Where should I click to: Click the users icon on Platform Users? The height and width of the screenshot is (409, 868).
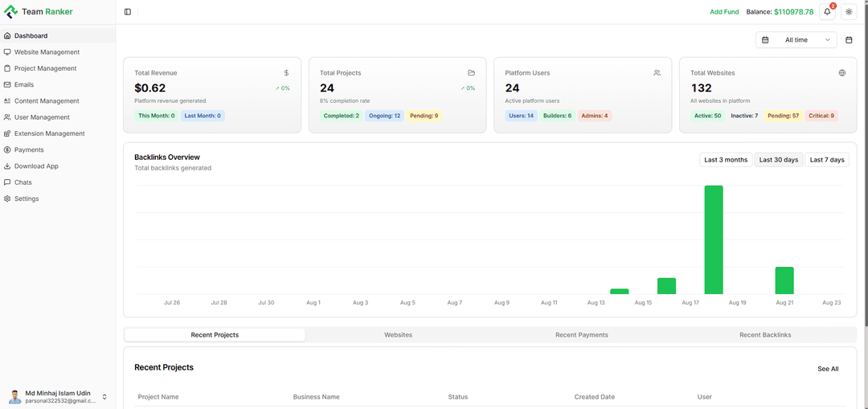click(657, 73)
